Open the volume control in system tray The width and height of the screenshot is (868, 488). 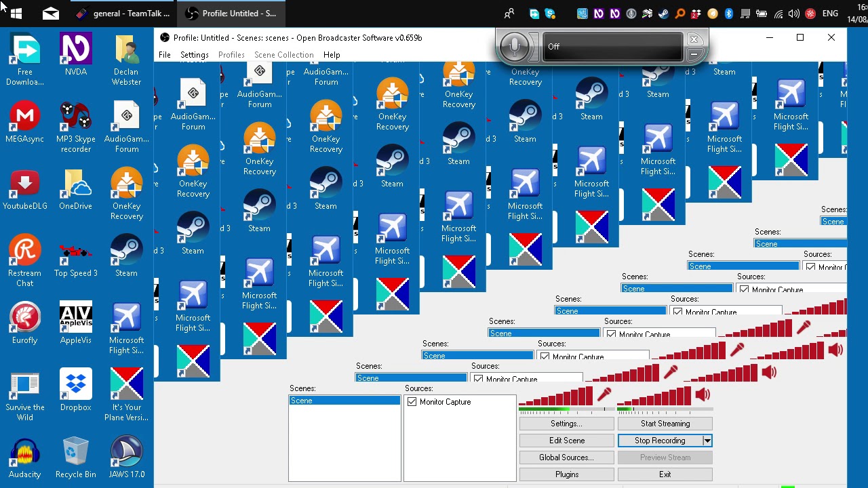[794, 13]
